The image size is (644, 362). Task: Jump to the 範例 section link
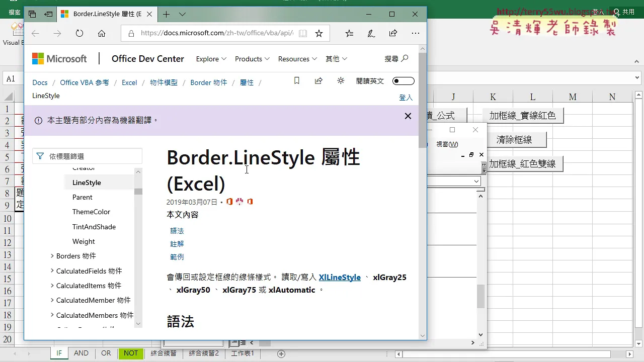pyautogui.click(x=177, y=257)
